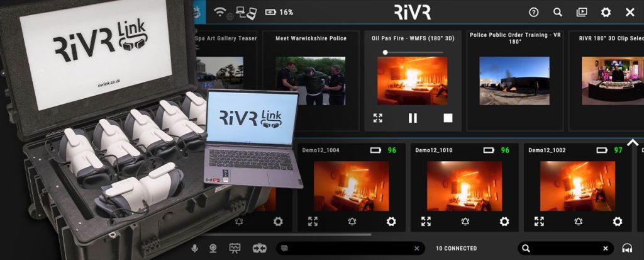Click the Demo12_1004 headset name

[321, 150]
